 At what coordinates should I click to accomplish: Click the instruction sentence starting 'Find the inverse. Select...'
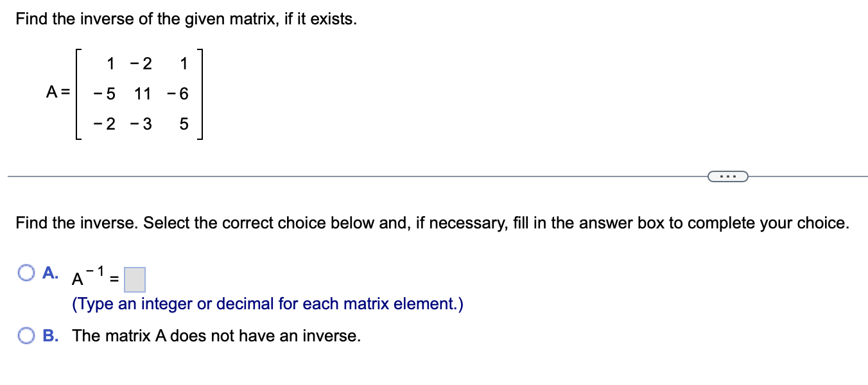pos(431,223)
